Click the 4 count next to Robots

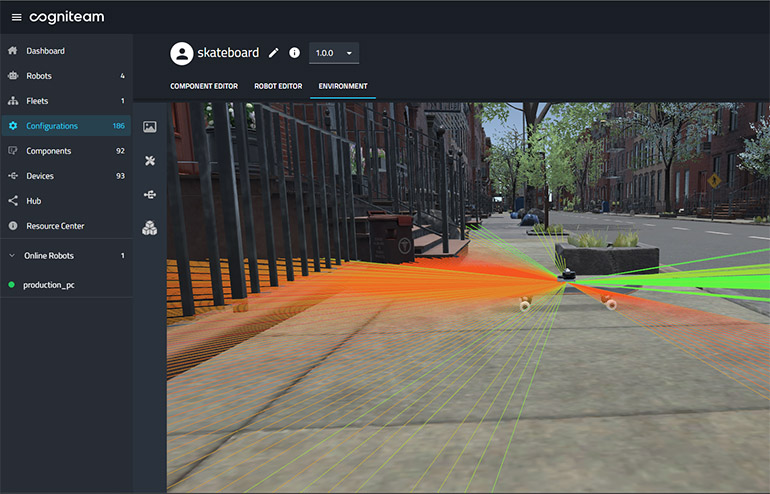[x=122, y=76]
